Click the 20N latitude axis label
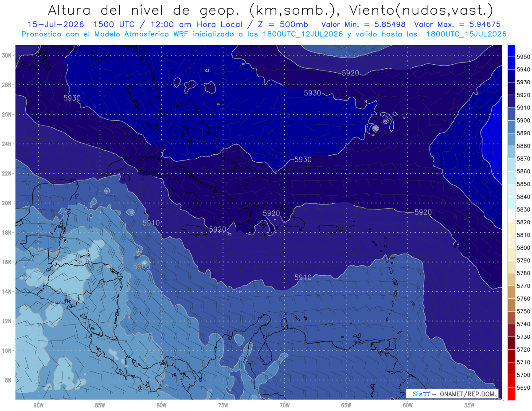The height and width of the screenshot is (411, 532). click(7, 203)
